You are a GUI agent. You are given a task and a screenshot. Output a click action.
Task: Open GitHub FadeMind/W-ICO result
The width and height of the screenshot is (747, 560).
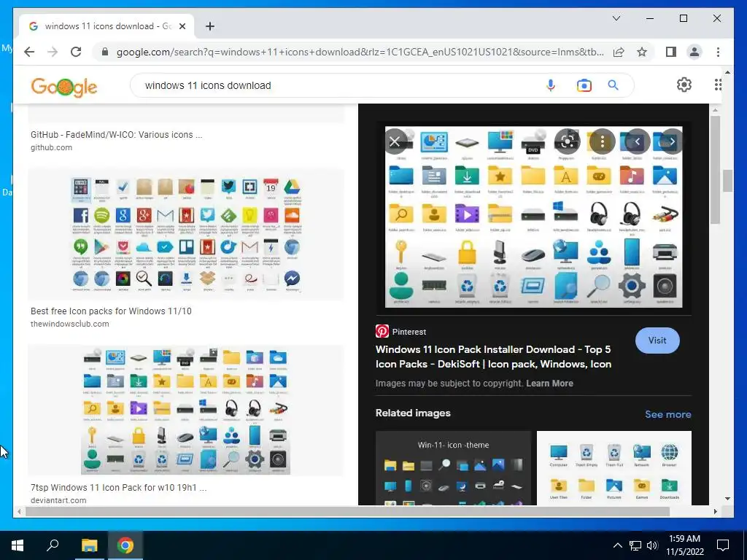[116, 135]
